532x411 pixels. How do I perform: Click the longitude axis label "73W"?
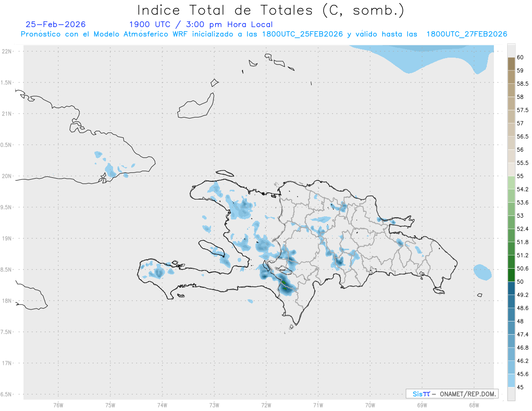point(214,405)
